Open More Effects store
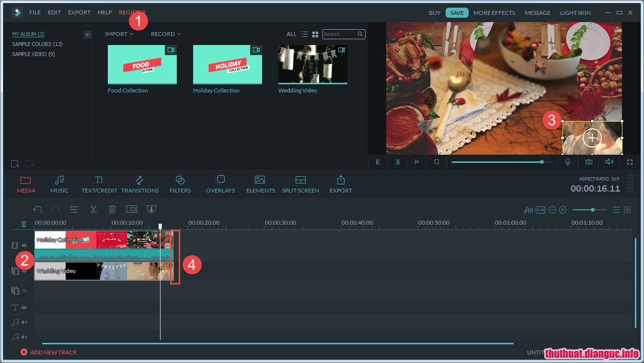The height and width of the screenshot is (363, 644). 494,13
